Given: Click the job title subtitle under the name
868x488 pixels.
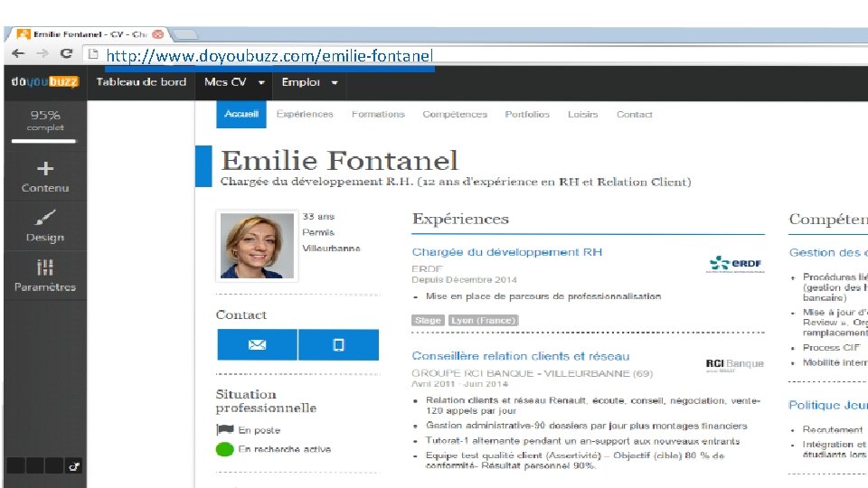Looking at the screenshot, I should click(x=456, y=182).
